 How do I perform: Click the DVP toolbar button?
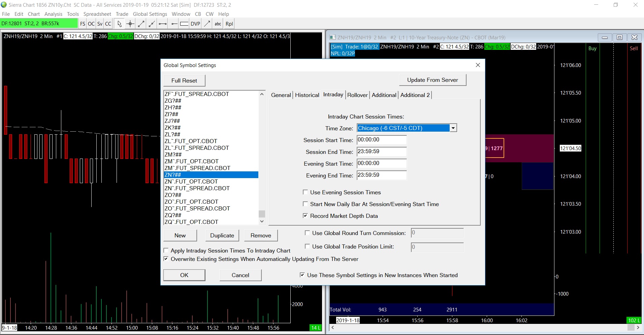coord(195,24)
